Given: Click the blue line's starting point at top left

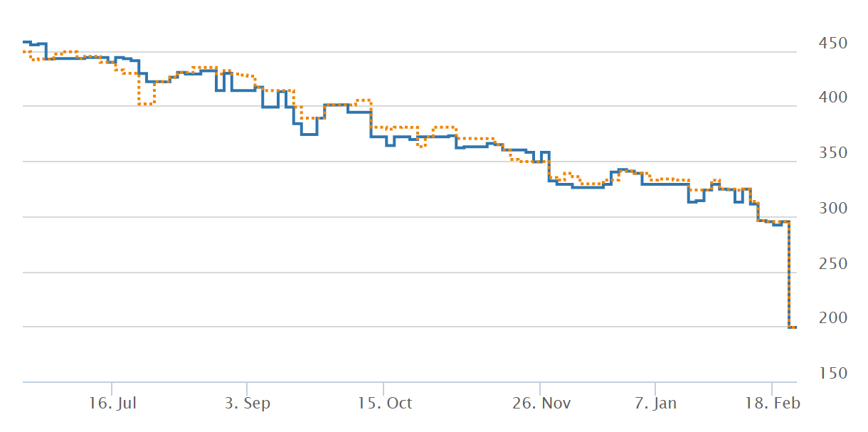Looking at the screenshot, I should 24,42.
